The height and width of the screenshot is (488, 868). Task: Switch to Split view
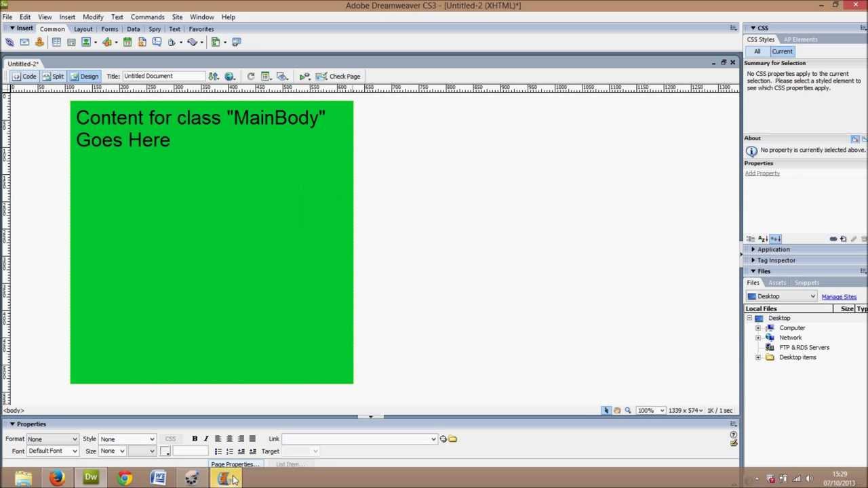point(52,76)
